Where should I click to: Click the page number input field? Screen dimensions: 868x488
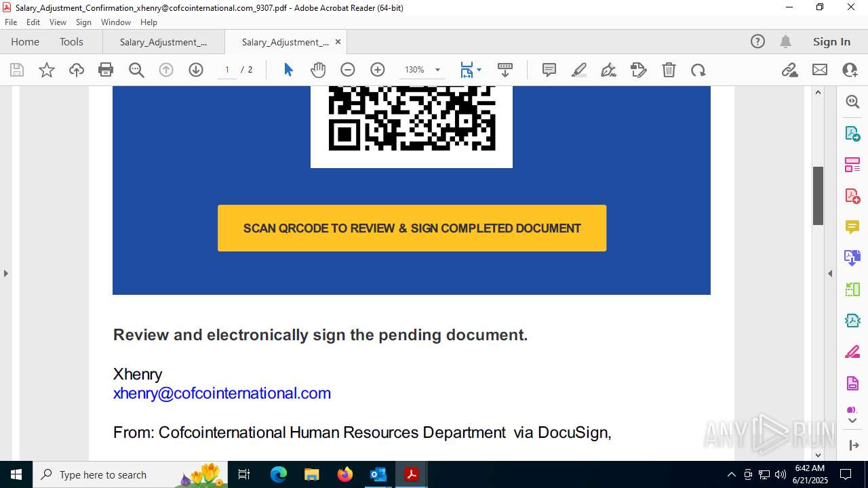[x=227, y=70]
